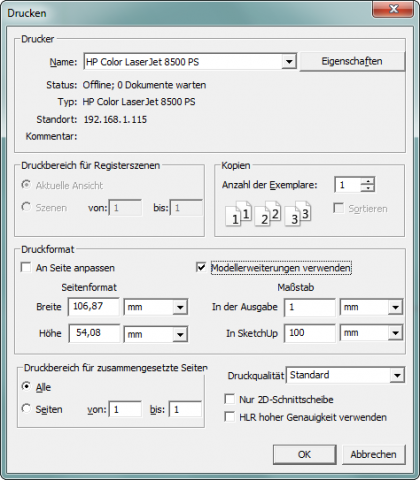Screen dimensions: 420x480
Task: Close the Drucken dialog window
Action: (x=394, y=9)
